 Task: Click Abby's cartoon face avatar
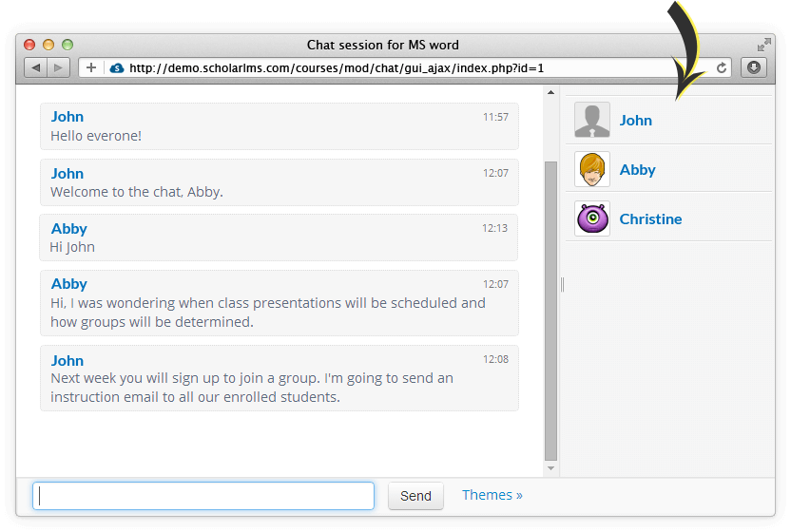coord(592,169)
